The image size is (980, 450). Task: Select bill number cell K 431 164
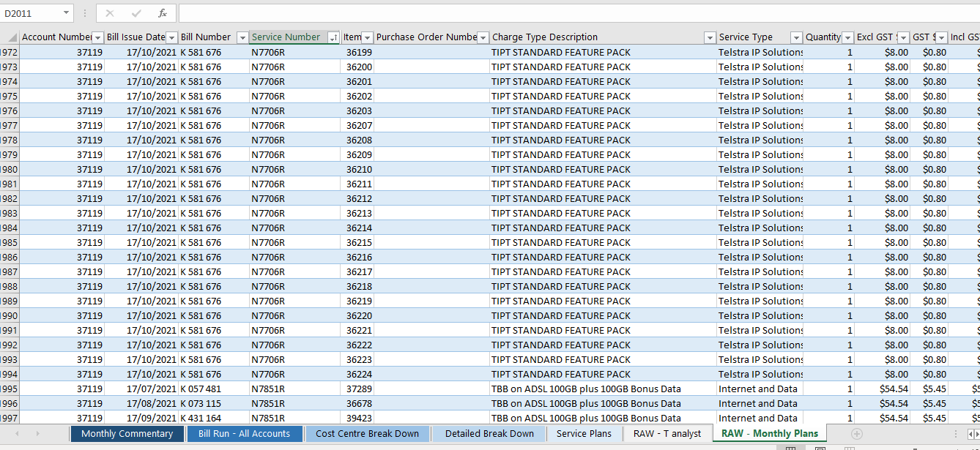pyautogui.click(x=214, y=418)
